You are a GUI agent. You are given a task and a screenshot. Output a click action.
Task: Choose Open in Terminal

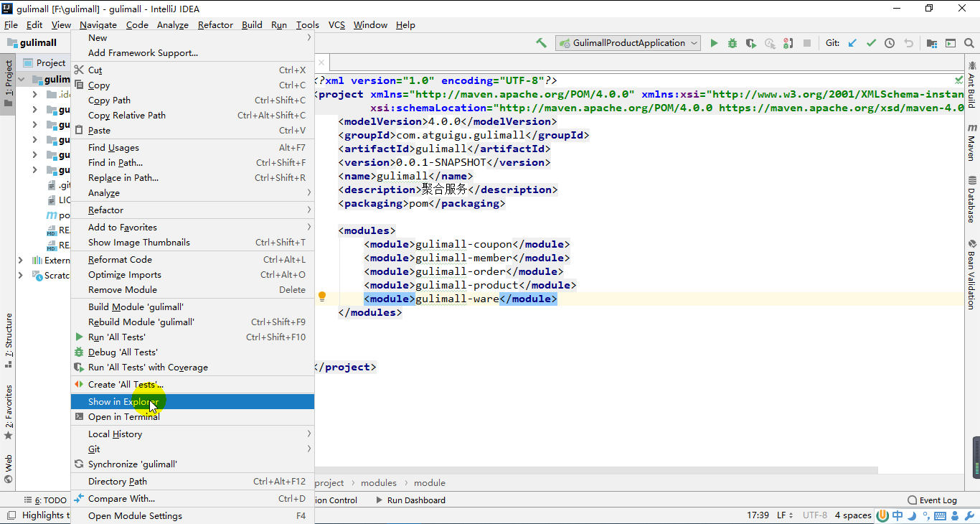coord(192,417)
